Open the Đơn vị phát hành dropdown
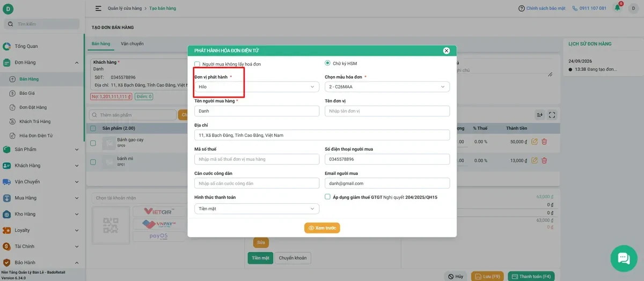Image resolution: width=644 pixels, height=281 pixels. click(257, 87)
